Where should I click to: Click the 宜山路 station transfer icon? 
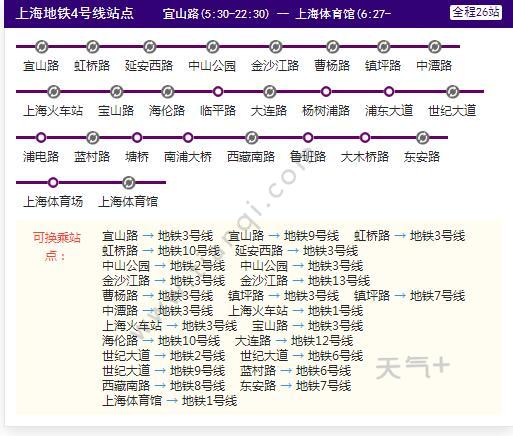(x=41, y=47)
